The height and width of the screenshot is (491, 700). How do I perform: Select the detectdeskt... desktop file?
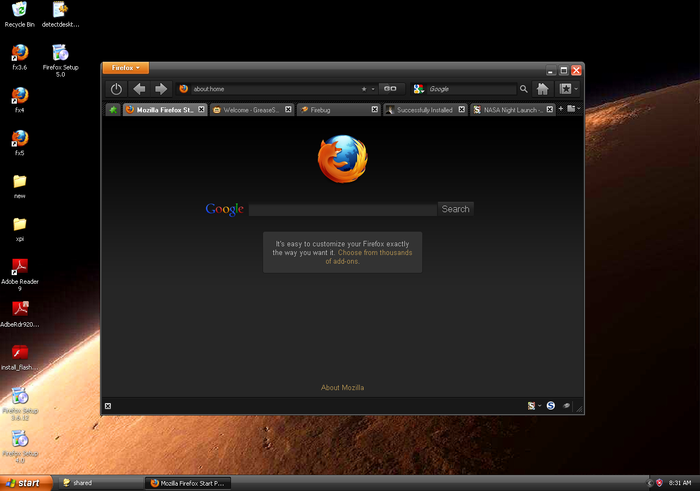coord(60,14)
